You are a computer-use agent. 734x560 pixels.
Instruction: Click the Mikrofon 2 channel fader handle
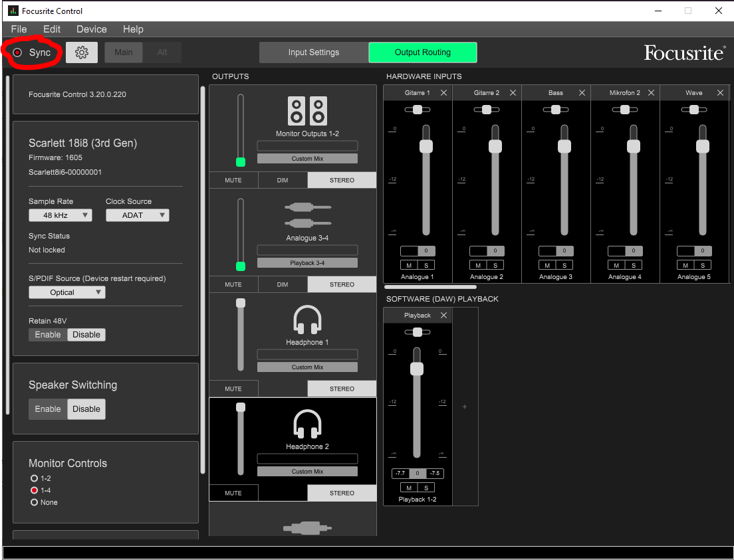click(634, 146)
